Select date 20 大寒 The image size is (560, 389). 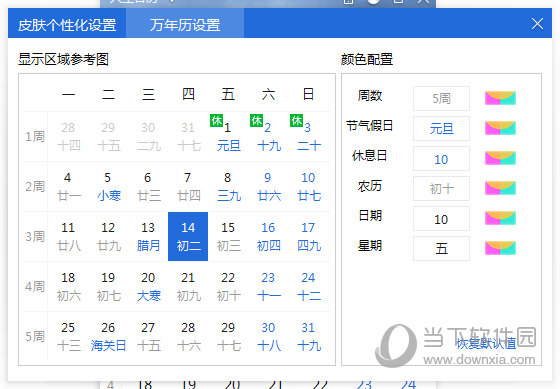pyautogui.click(x=148, y=286)
